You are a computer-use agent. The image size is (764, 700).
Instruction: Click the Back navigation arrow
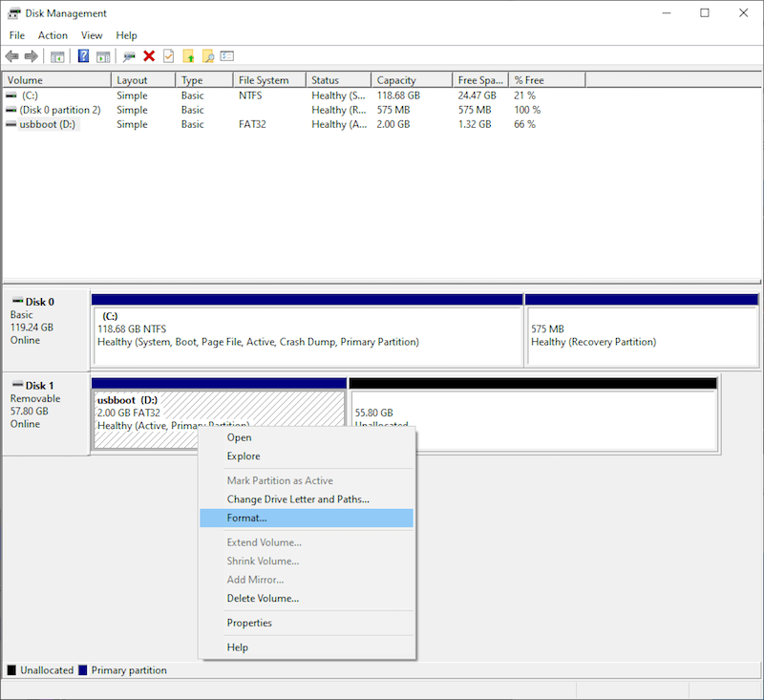[x=11, y=55]
